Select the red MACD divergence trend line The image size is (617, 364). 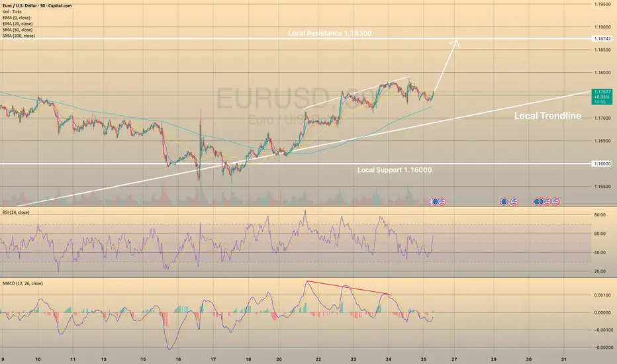(x=348, y=288)
